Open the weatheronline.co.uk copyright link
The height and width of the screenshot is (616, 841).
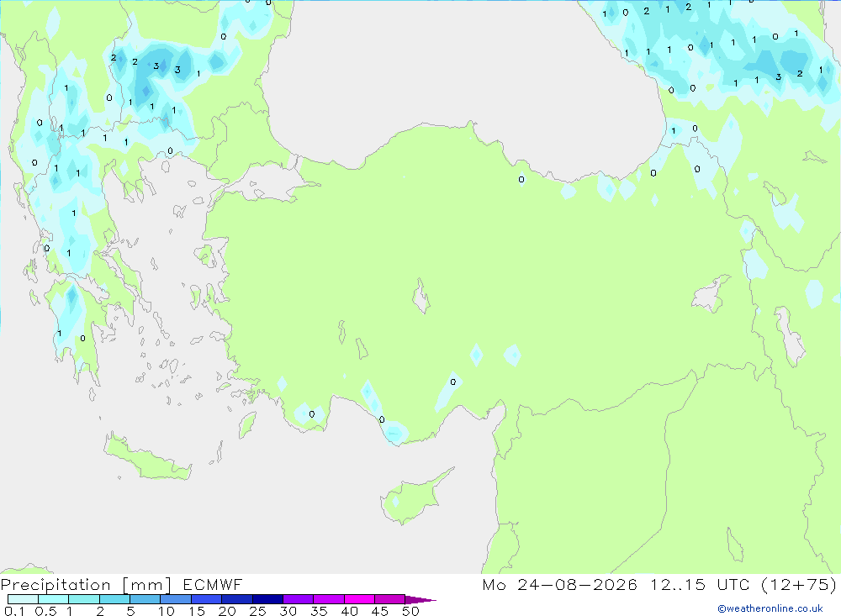pyautogui.click(x=770, y=608)
